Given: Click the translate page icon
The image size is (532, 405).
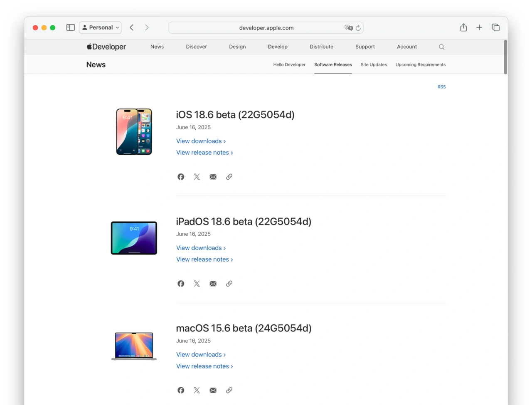Looking at the screenshot, I should click(x=348, y=28).
